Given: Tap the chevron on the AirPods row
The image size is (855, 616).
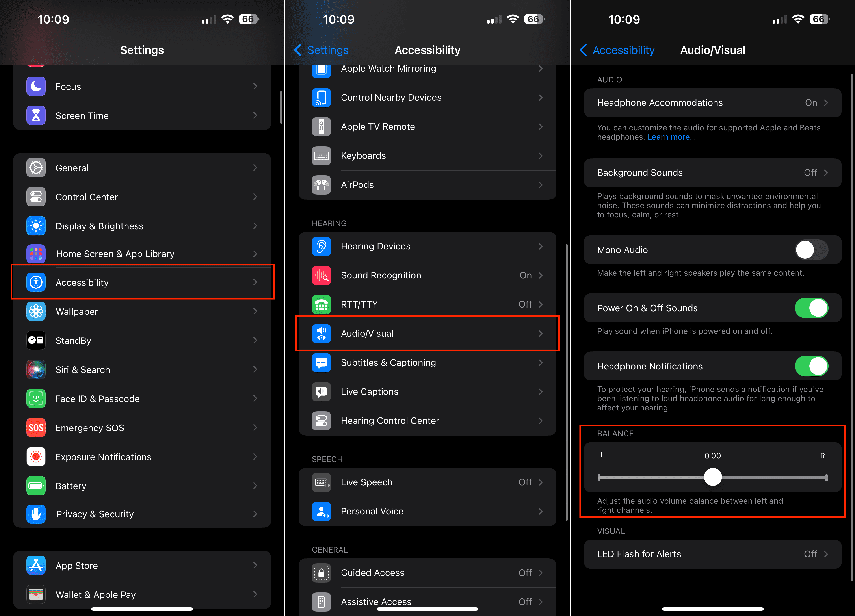Looking at the screenshot, I should tap(541, 185).
